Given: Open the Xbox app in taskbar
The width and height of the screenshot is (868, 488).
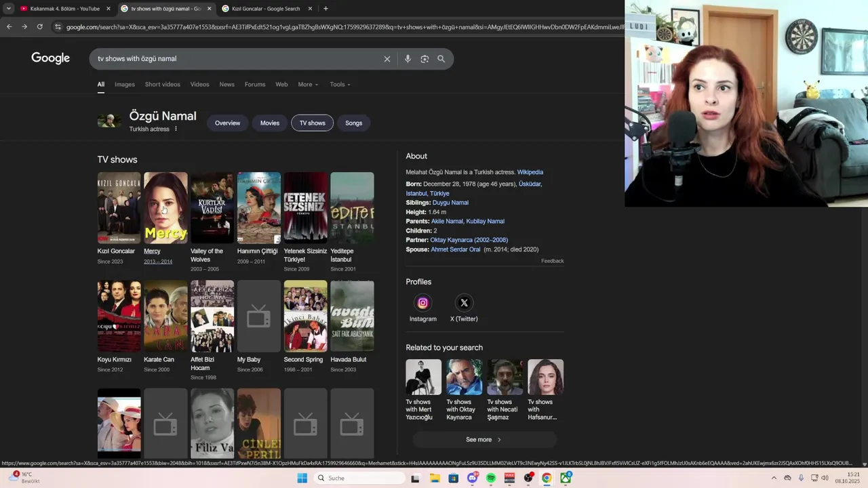Looking at the screenshot, I should [566, 478].
